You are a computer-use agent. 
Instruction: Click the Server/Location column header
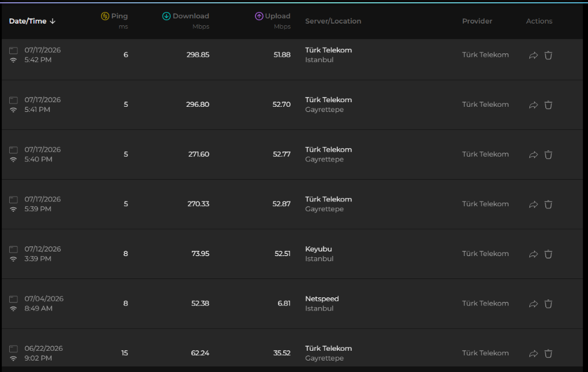click(333, 21)
